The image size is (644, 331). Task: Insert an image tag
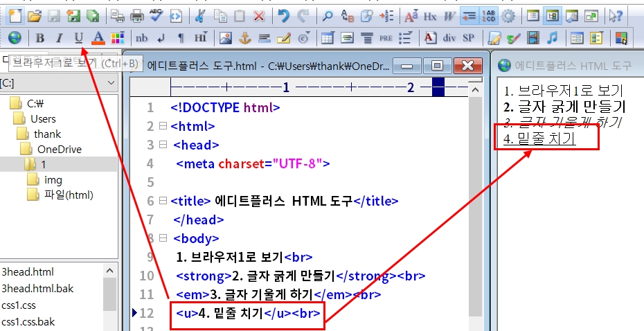coord(226,38)
